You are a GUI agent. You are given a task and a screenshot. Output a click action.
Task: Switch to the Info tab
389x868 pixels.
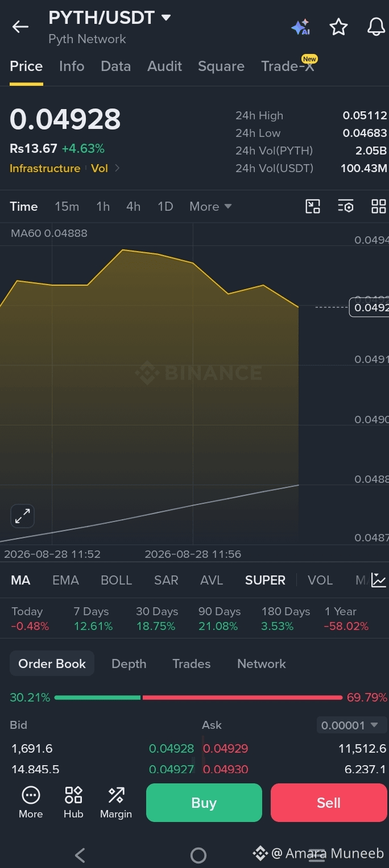tap(72, 66)
